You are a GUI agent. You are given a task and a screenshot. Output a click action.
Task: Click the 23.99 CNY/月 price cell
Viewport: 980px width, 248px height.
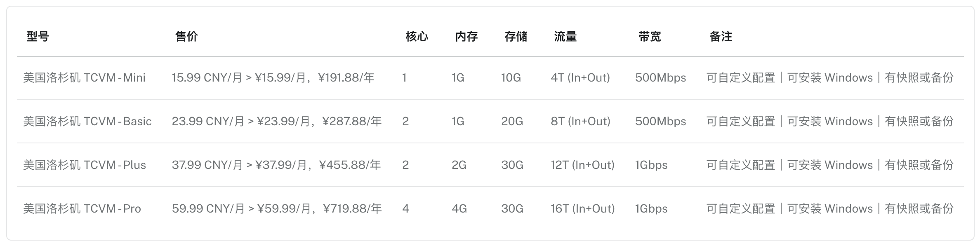click(x=277, y=122)
